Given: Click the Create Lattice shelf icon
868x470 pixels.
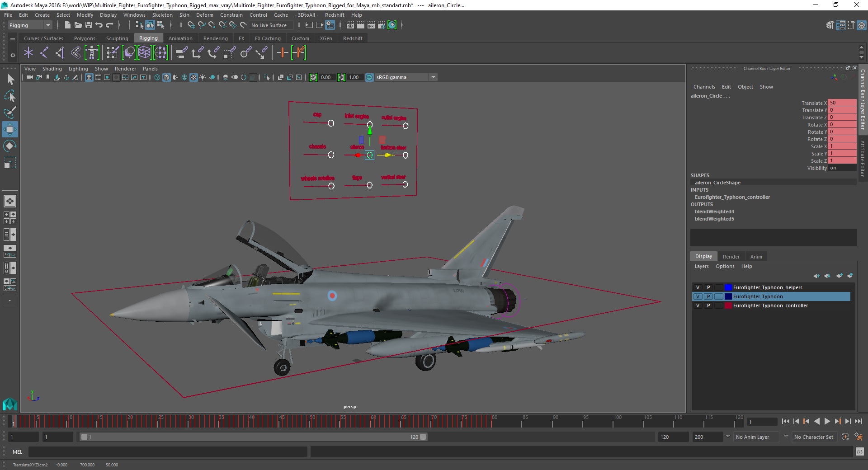Looking at the screenshot, I should pos(144,53).
